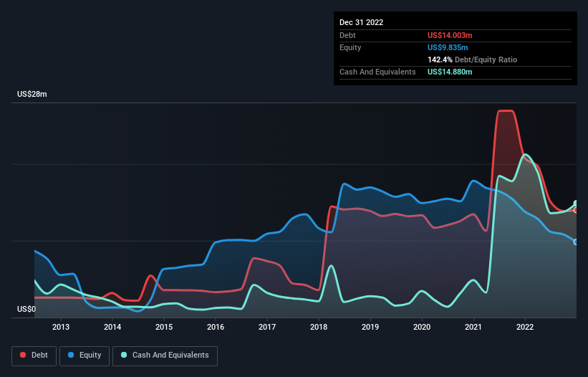Image resolution: width=588 pixels, height=377 pixels.
Task: Click the 2013 x-axis label
Action: coord(61,327)
